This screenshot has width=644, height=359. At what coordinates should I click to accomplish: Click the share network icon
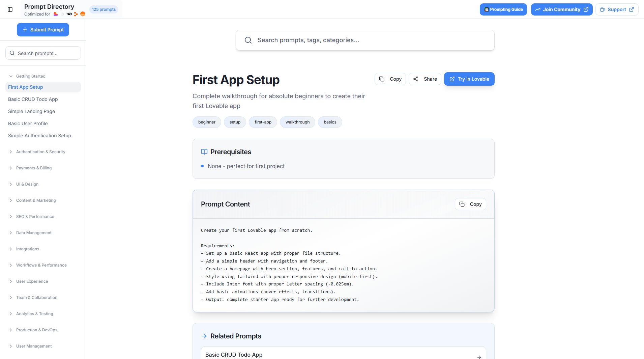pyautogui.click(x=416, y=79)
